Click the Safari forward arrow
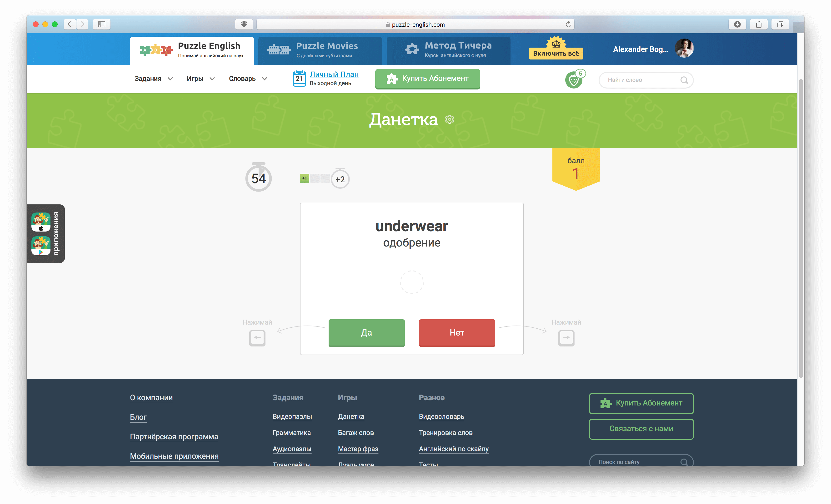 click(82, 24)
